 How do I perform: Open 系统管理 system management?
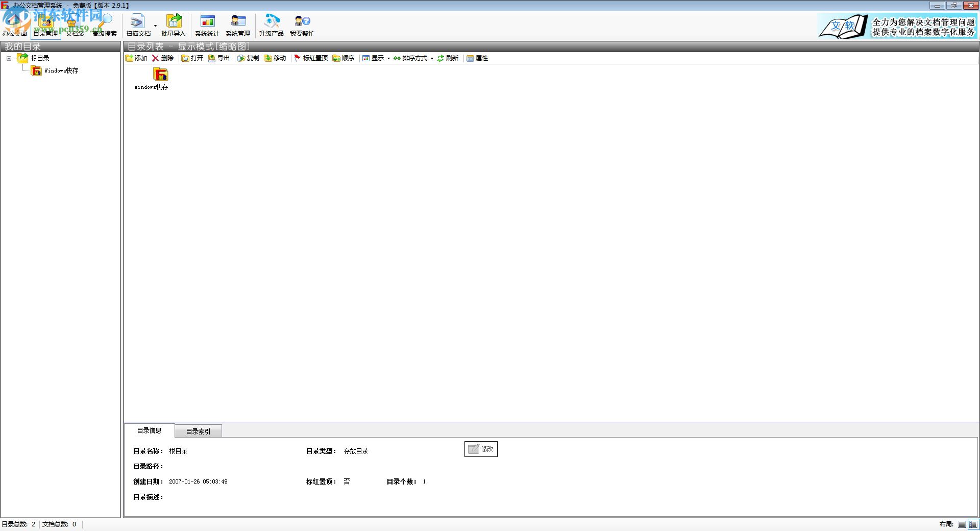point(238,25)
